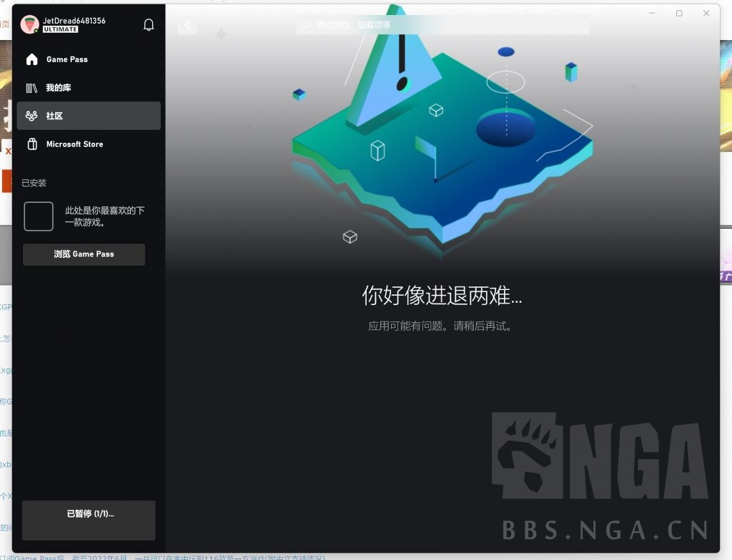Click the JetDread6481356 profile avatar

pyautogui.click(x=29, y=24)
